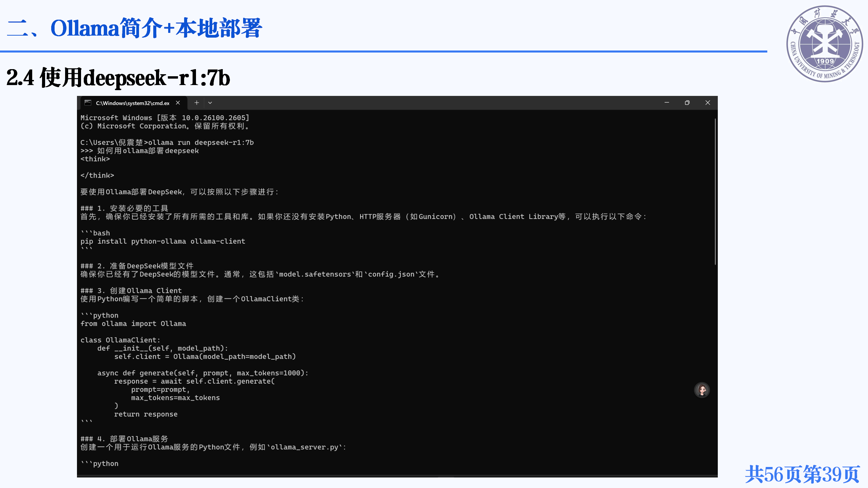Image resolution: width=868 pixels, height=488 pixels.
Task: Click the pip install python-ollama line
Action: pyautogui.click(x=163, y=241)
